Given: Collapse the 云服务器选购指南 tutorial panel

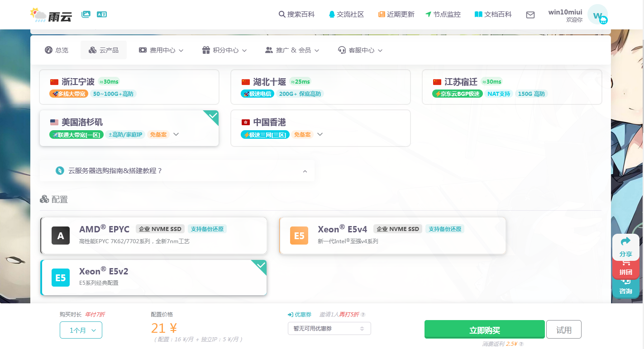Looking at the screenshot, I should pos(305,171).
